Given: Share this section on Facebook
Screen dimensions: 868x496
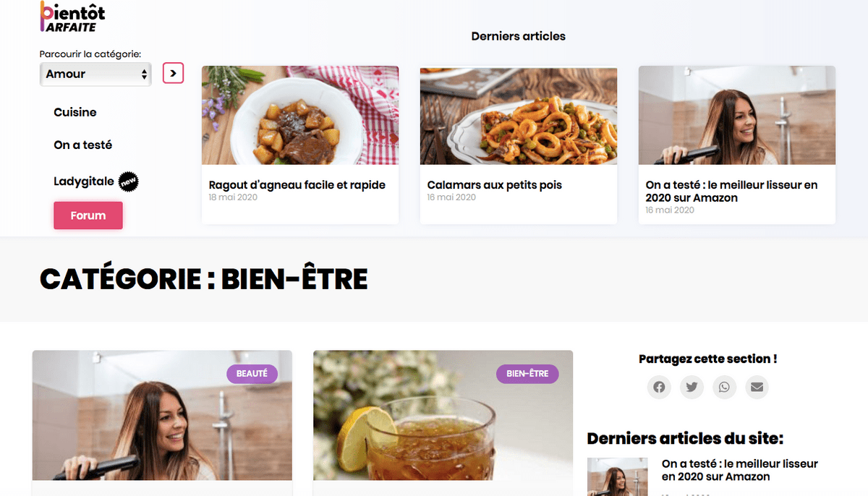Looking at the screenshot, I should tap(659, 387).
